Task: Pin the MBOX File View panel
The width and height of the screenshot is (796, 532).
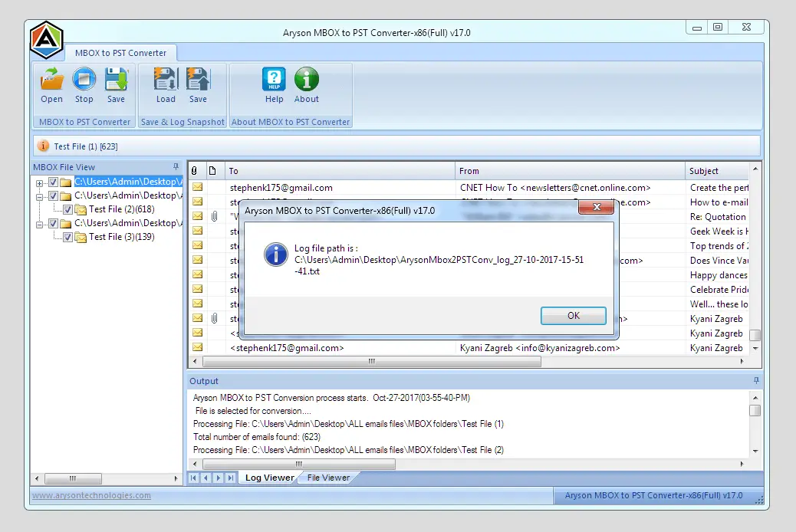Action: (176, 166)
